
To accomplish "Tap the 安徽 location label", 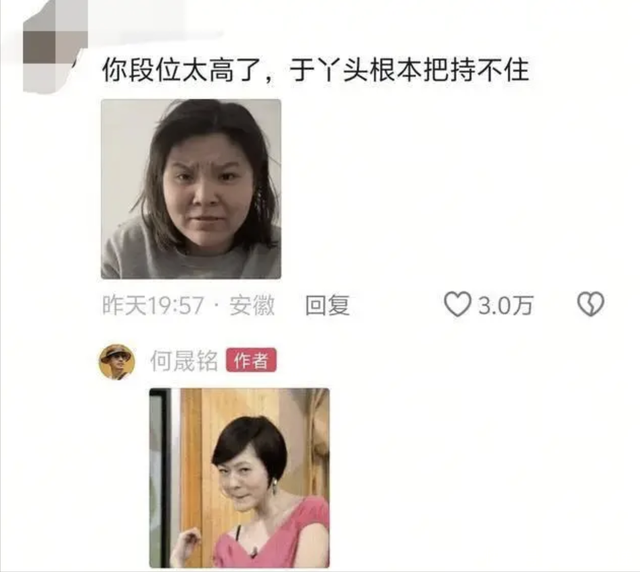I will 252,305.
